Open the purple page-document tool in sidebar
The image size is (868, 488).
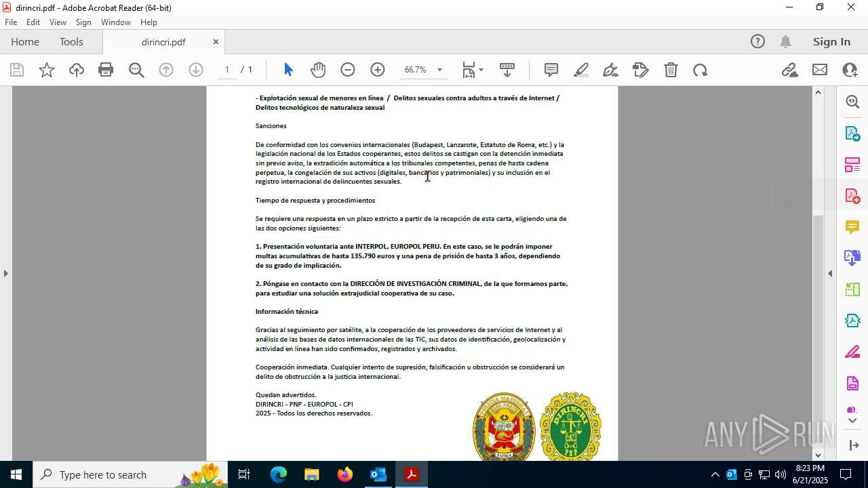coord(852,384)
